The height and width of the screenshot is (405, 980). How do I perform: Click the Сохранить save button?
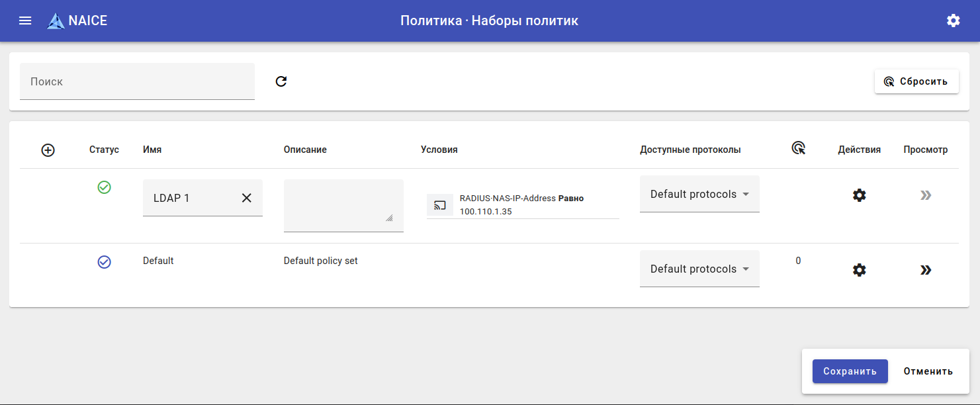click(850, 371)
